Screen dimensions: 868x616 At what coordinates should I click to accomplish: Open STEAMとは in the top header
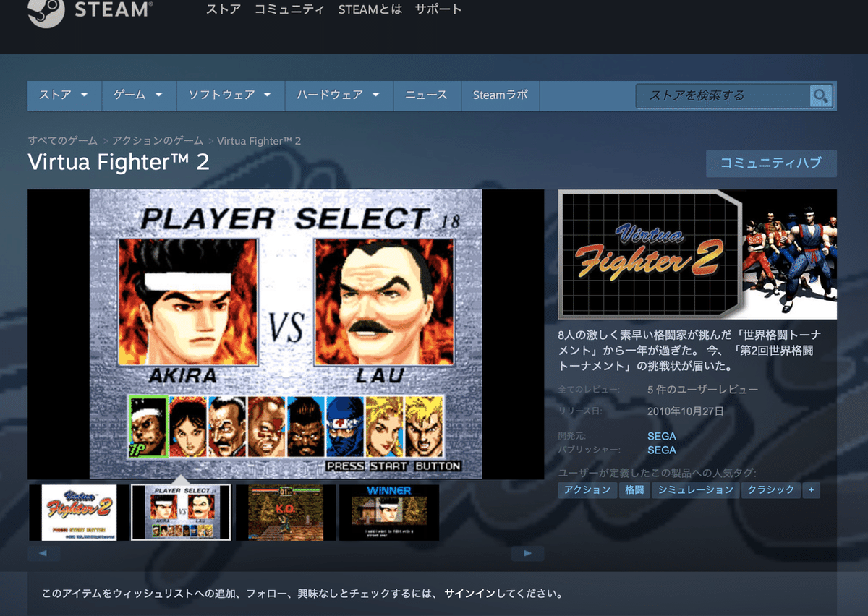(370, 9)
